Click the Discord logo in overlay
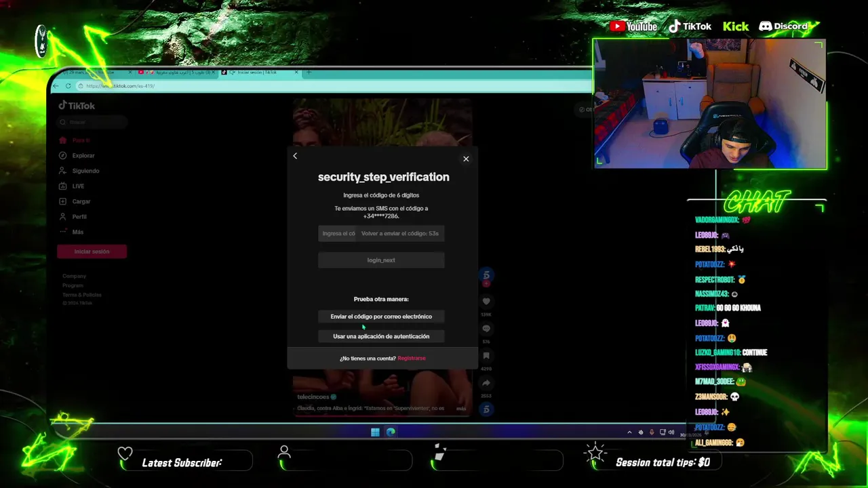 coord(783,26)
